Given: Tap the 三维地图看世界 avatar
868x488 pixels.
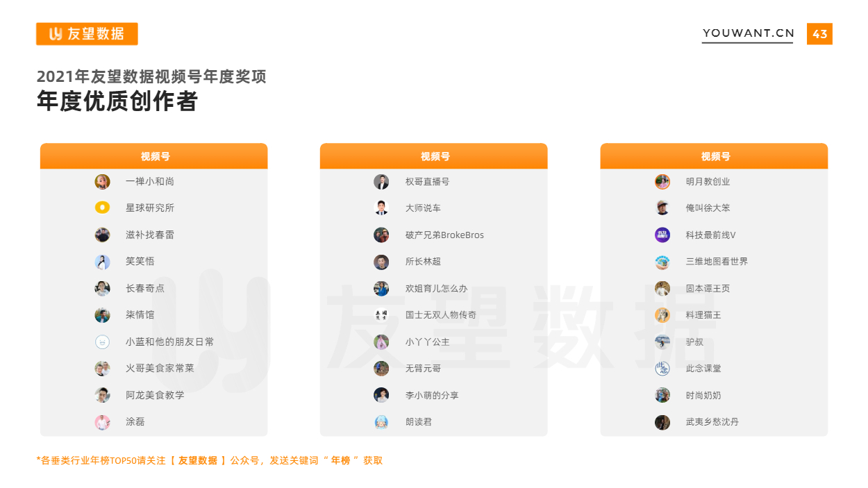Looking at the screenshot, I should 662,262.
